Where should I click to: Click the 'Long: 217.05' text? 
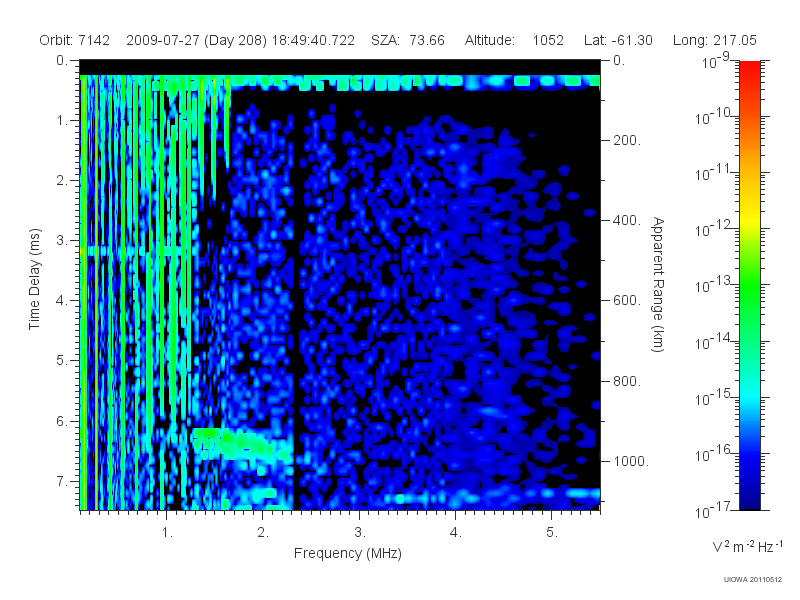(x=714, y=40)
